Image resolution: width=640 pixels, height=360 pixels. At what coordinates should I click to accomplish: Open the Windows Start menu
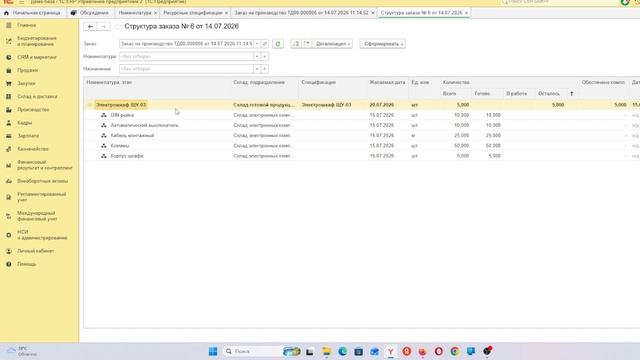coord(213,351)
